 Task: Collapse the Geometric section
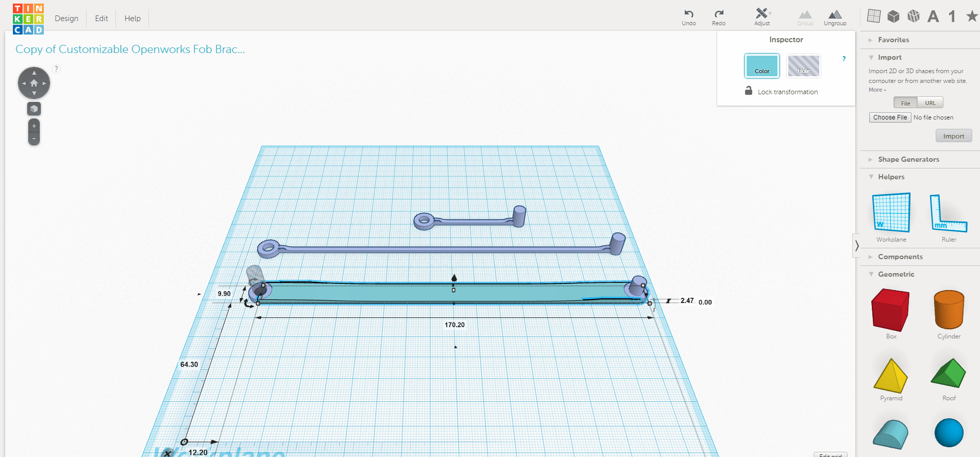pyautogui.click(x=895, y=274)
